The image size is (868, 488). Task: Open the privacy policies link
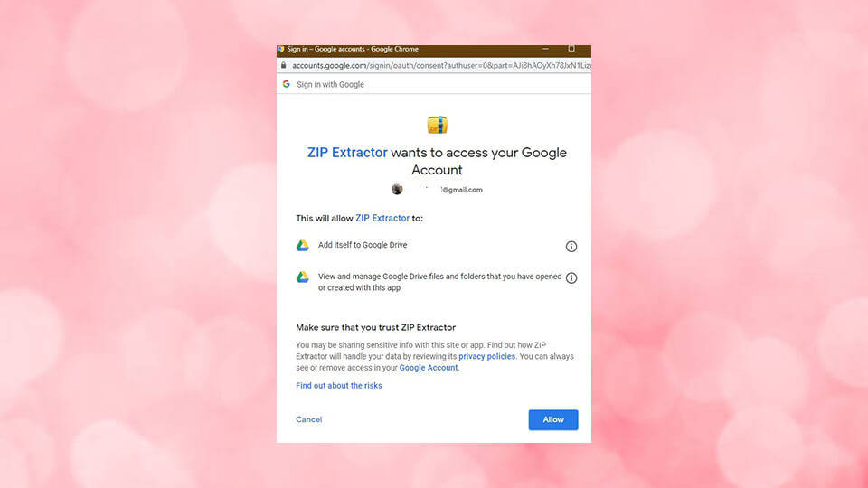[486, 356]
